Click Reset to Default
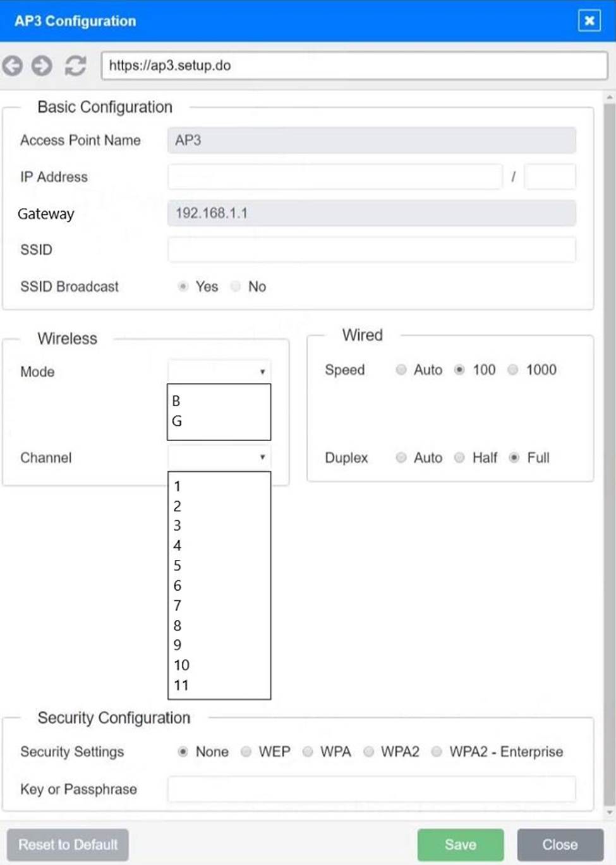This screenshot has width=616, height=865. [x=67, y=844]
